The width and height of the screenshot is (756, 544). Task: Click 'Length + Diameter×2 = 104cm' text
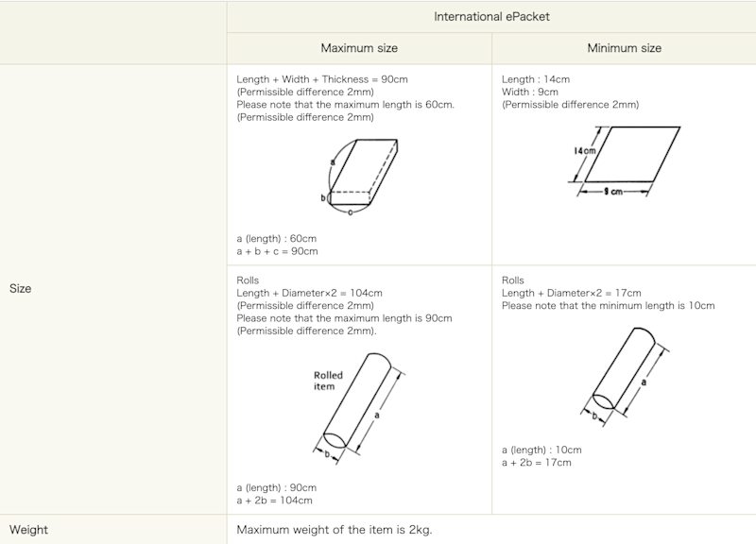(309, 293)
